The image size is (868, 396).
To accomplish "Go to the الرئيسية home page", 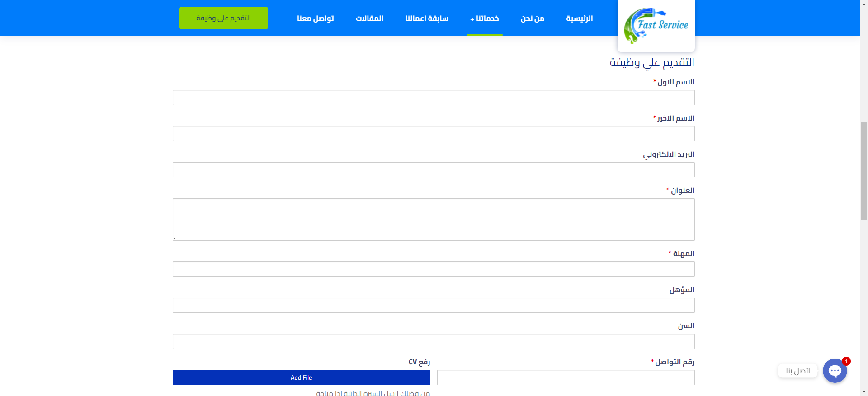I will (x=579, y=18).
